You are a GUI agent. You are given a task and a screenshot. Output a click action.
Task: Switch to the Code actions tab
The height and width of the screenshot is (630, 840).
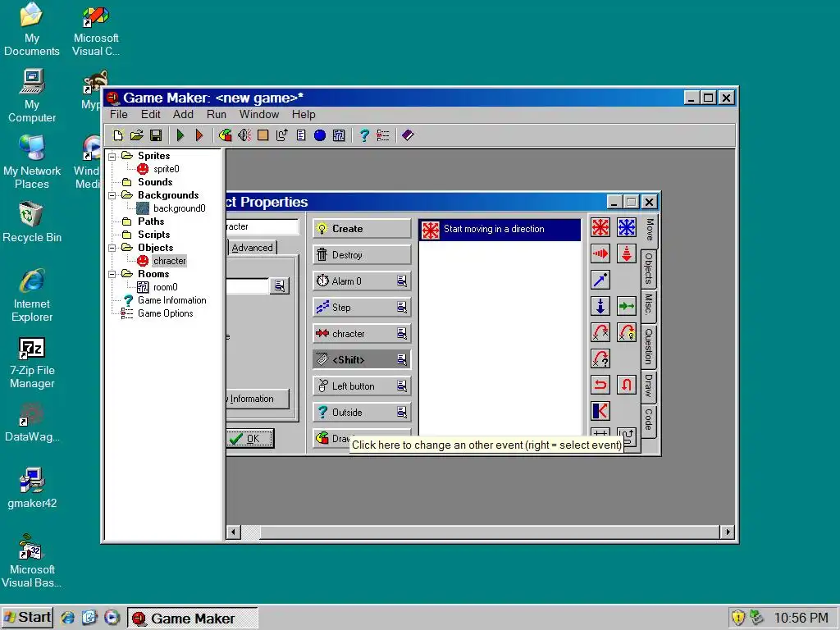click(649, 419)
